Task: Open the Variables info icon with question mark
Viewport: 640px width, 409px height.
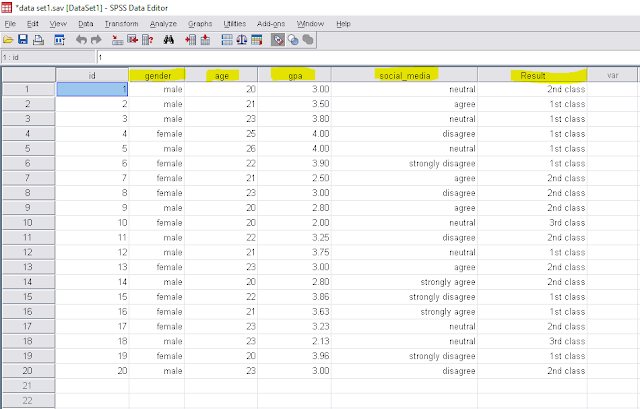Action: coord(148,40)
